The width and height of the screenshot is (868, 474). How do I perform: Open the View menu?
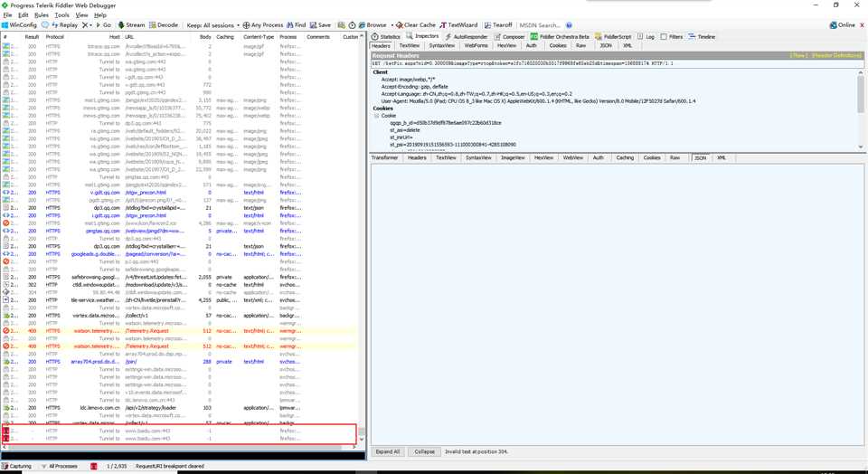[x=81, y=15]
